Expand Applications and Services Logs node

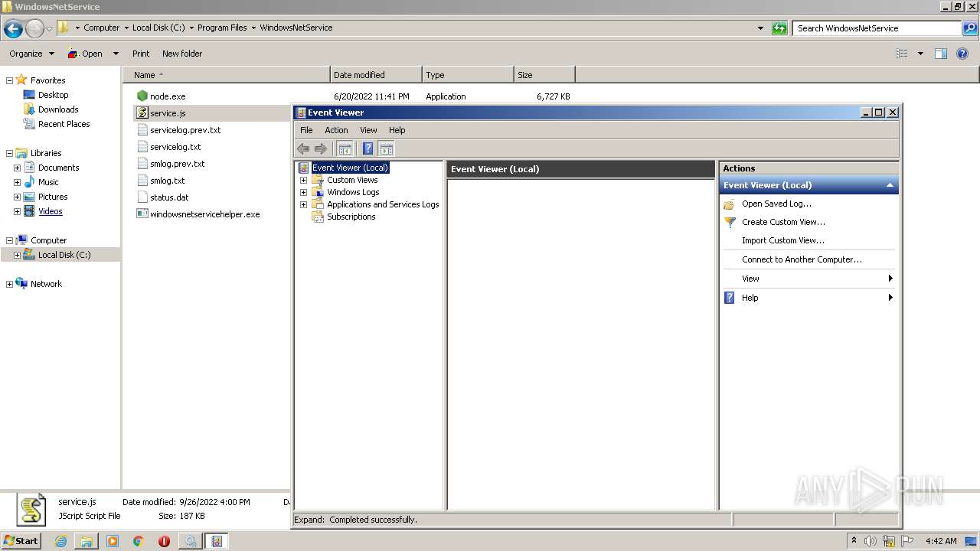point(303,204)
